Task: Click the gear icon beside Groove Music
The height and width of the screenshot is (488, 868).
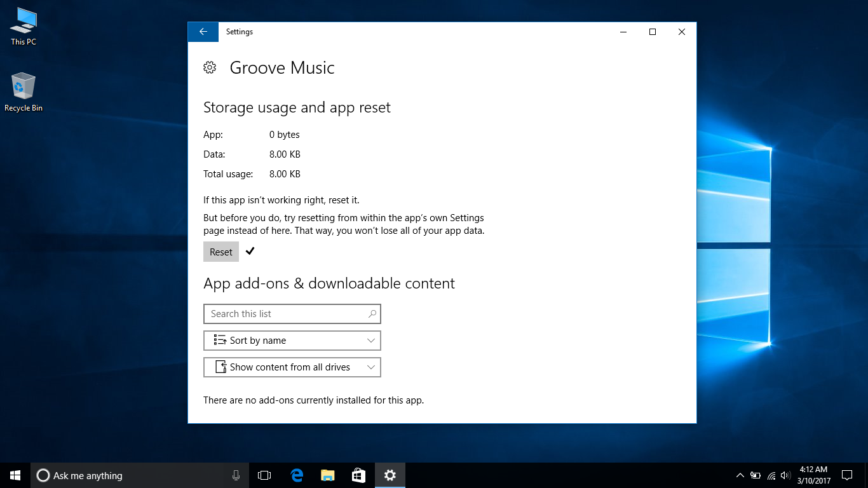Action: click(x=210, y=67)
